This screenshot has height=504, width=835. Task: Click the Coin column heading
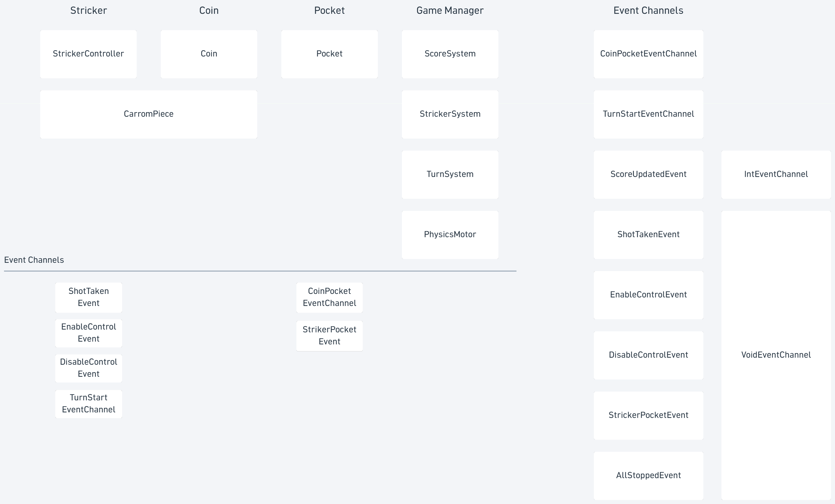tap(209, 11)
